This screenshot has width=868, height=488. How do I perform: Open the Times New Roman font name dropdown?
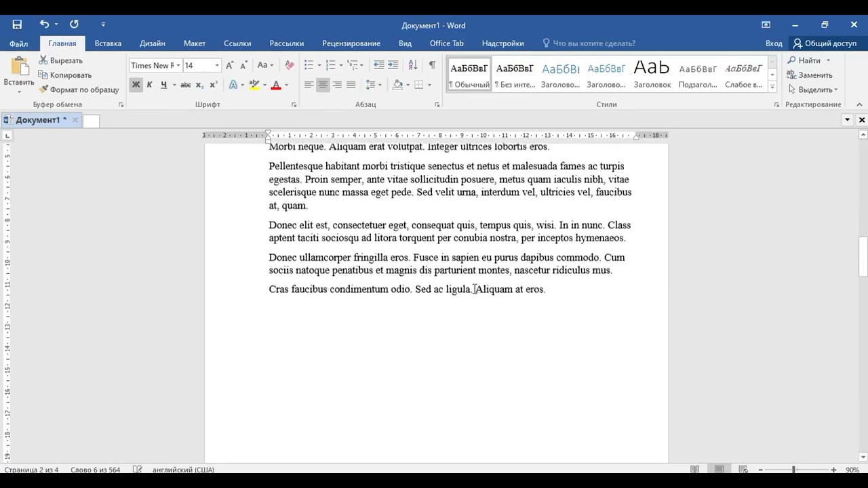click(178, 66)
